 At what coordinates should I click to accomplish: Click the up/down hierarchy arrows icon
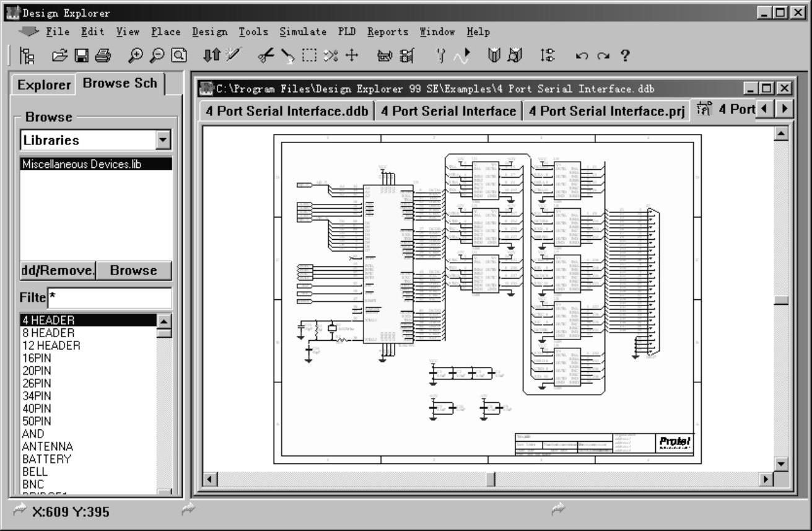pos(211,56)
